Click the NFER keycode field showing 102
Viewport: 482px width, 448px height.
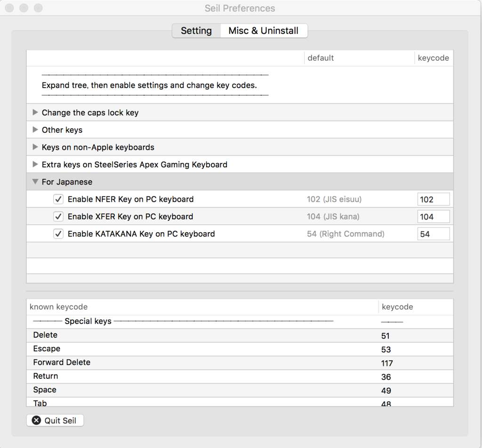(433, 199)
